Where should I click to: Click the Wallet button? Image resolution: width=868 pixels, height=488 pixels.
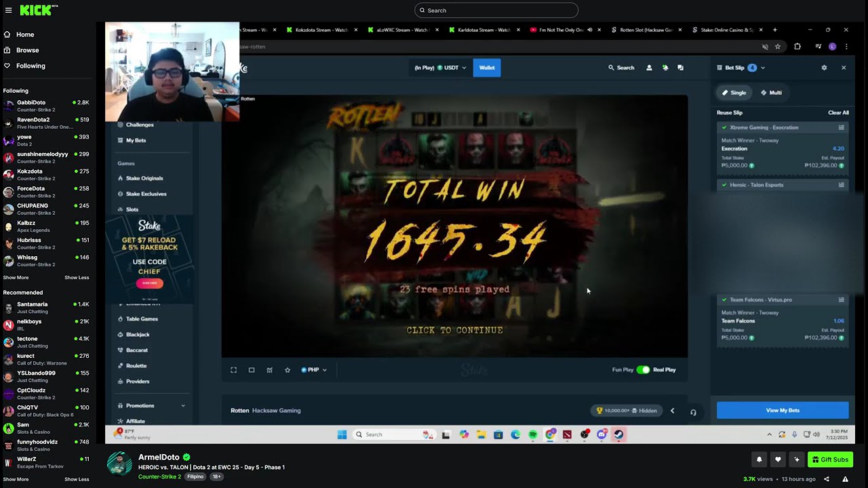487,68
